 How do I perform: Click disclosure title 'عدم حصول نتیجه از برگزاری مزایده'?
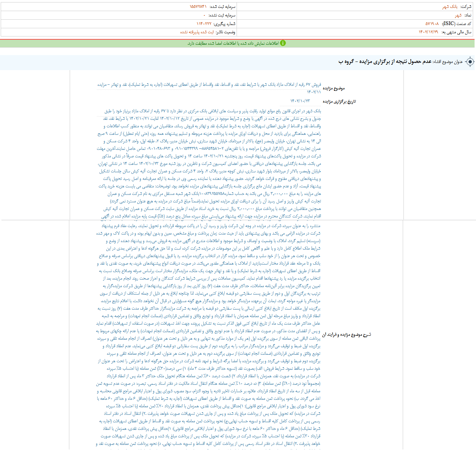396,62
